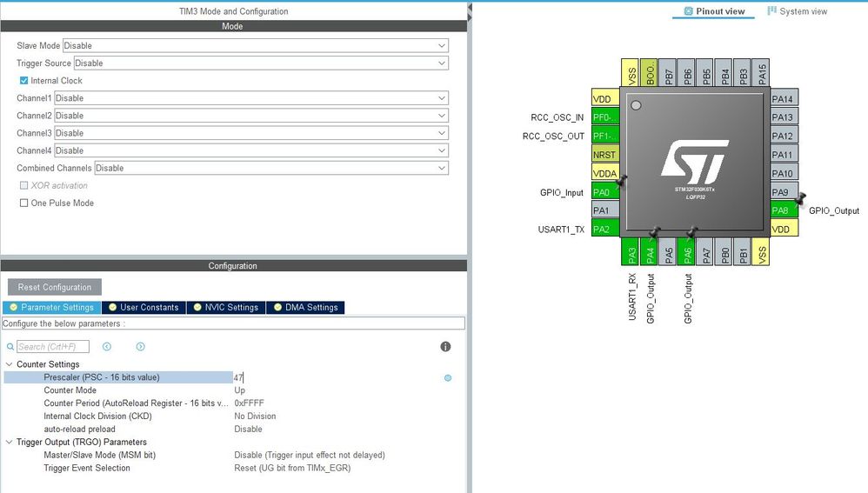Toggle the Internal Clock checkbox

[23, 81]
